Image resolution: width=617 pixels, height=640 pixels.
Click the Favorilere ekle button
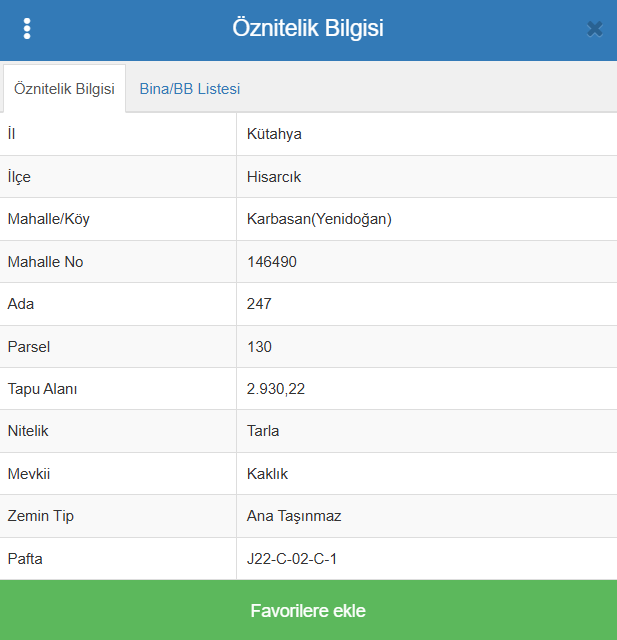(308, 610)
